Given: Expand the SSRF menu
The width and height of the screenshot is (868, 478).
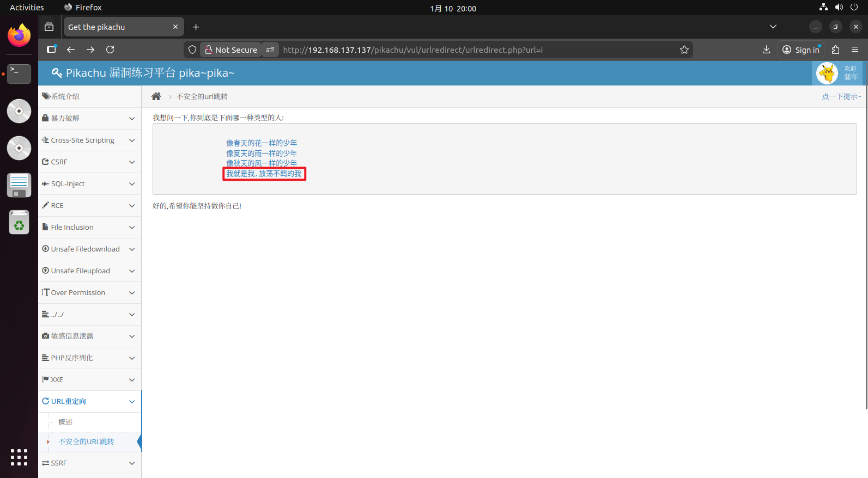Looking at the screenshot, I should [x=90, y=463].
